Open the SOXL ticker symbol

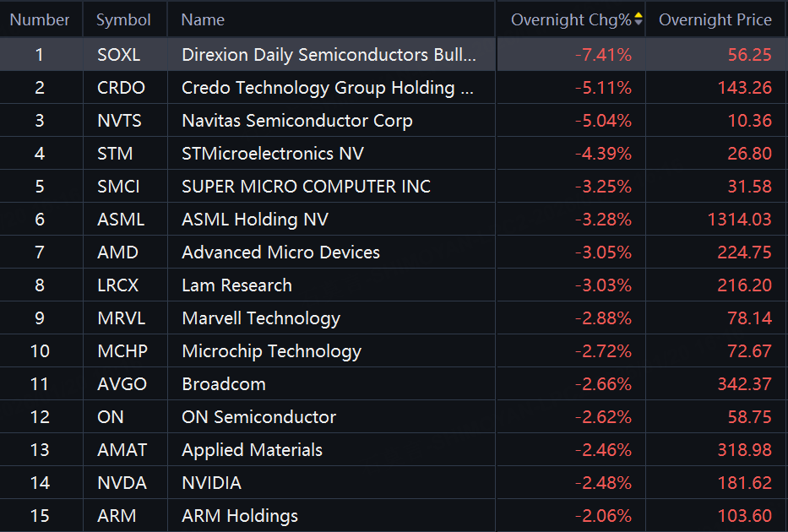[x=118, y=55]
